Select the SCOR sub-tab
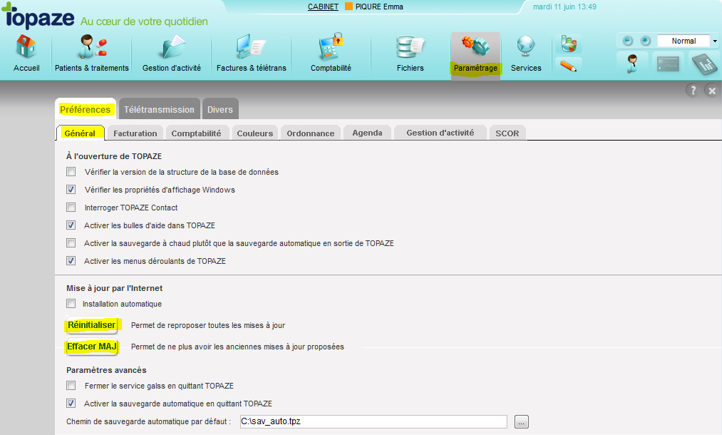This screenshot has width=722, height=435. coord(507,133)
